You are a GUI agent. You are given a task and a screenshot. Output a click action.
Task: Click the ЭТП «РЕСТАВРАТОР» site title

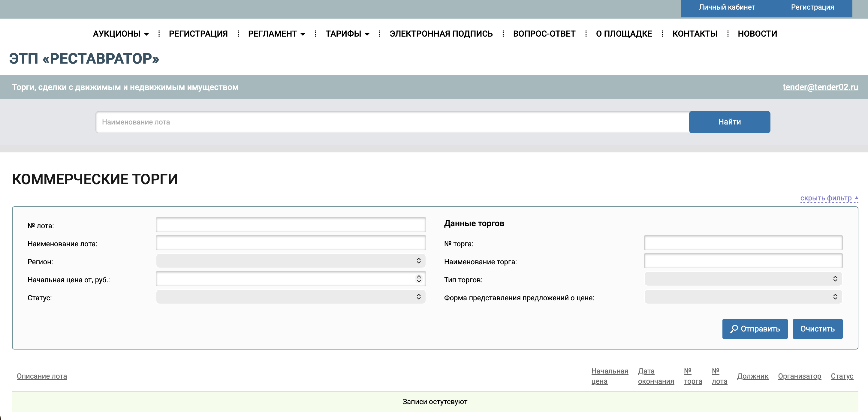tap(84, 58)
